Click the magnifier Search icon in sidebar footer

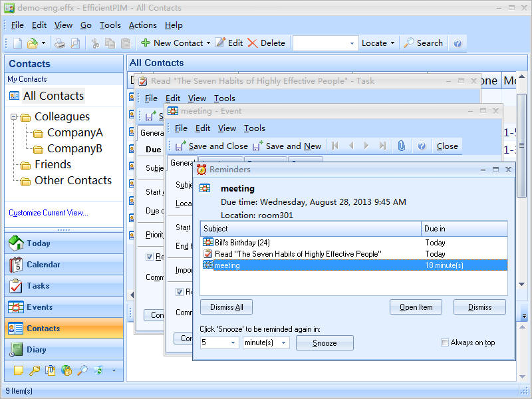[82, 370]
